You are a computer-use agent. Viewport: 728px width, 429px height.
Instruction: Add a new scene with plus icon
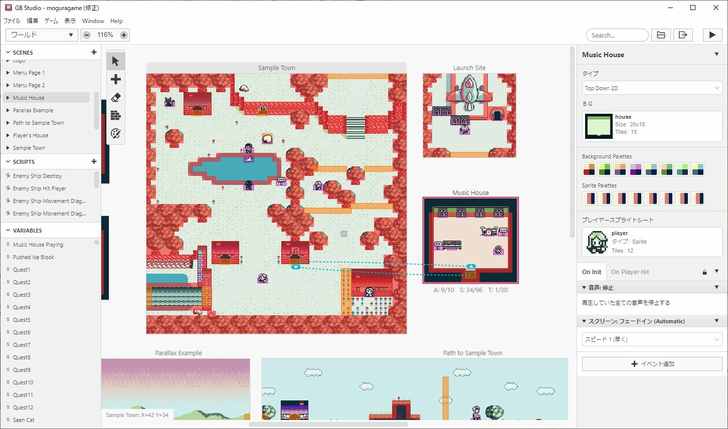click(94, 52)
